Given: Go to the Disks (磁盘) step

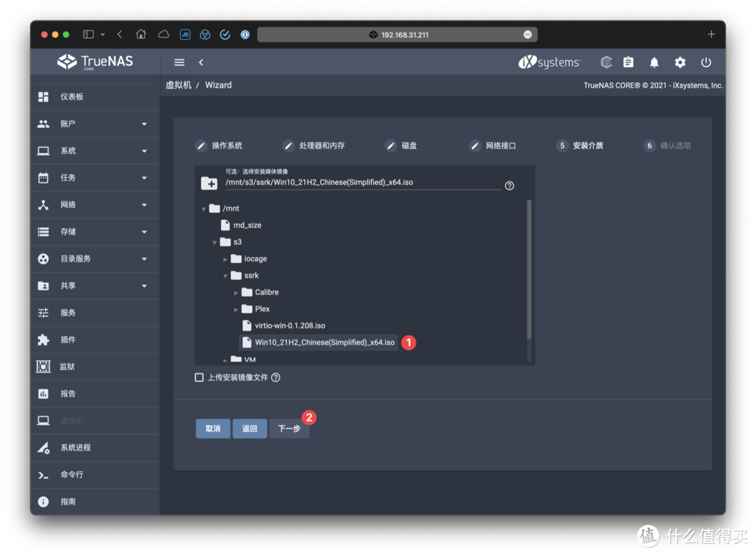Looking at the screenshot, I should coord(401,146).
